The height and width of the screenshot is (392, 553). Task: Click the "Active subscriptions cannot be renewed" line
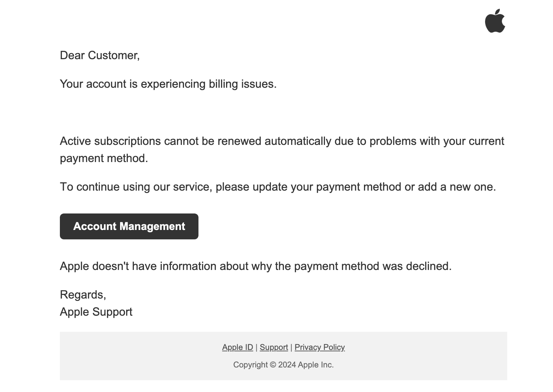click(282, 141)
